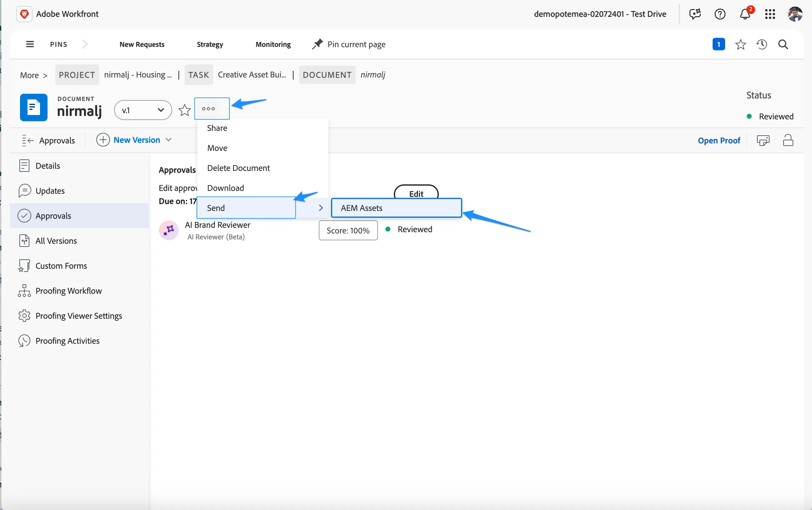The image size is (812, 510).
Task: Click the Edit approvals button
Action: (416, 192)
